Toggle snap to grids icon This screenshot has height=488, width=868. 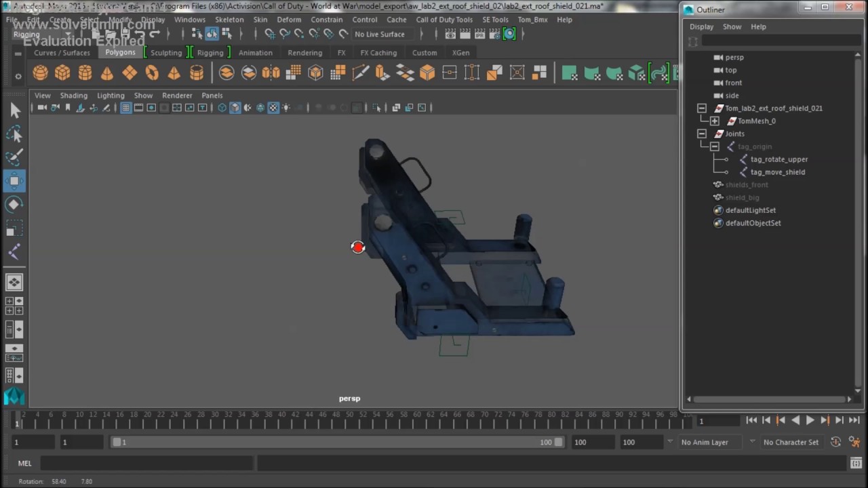click(270, 34)
